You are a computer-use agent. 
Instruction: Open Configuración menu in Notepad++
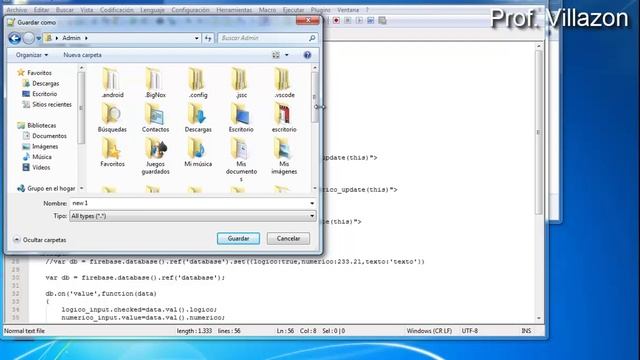(190, 10)
